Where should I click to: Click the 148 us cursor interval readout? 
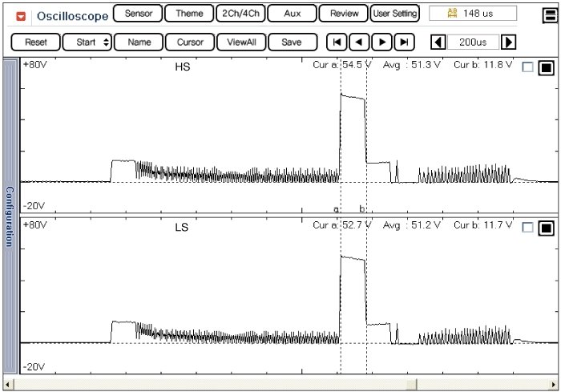coord(473,14)
